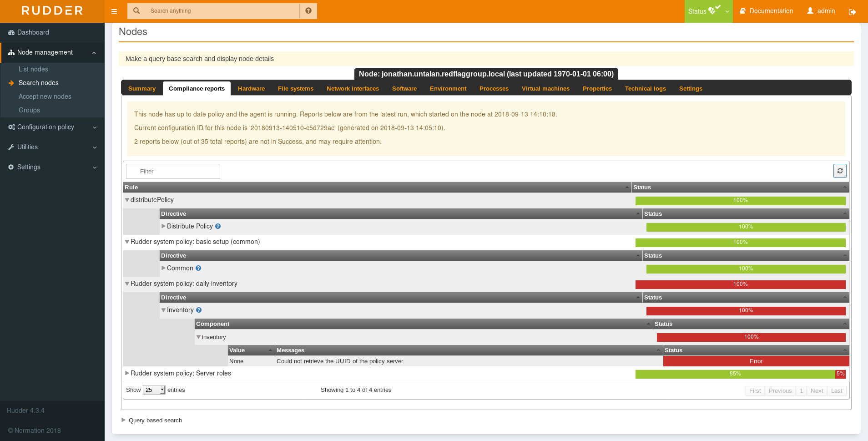Open help icon beside Inventory directive

pos(199,310)
